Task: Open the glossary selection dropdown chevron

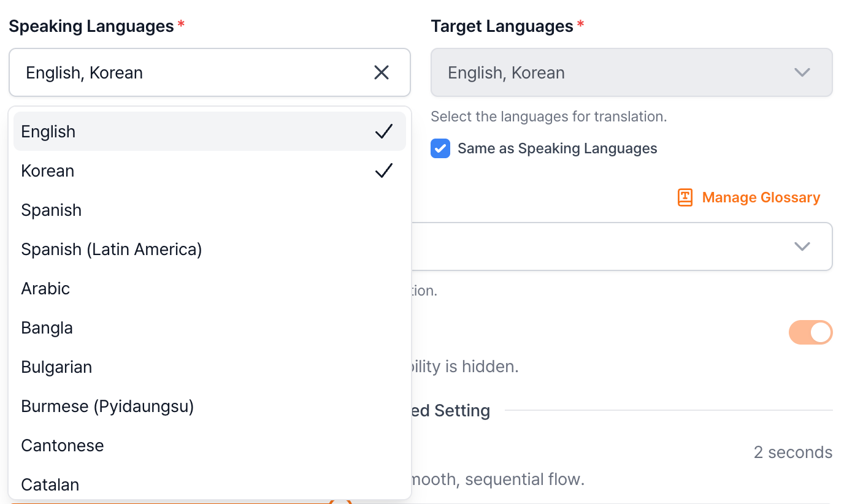Action: coord(802,246)
